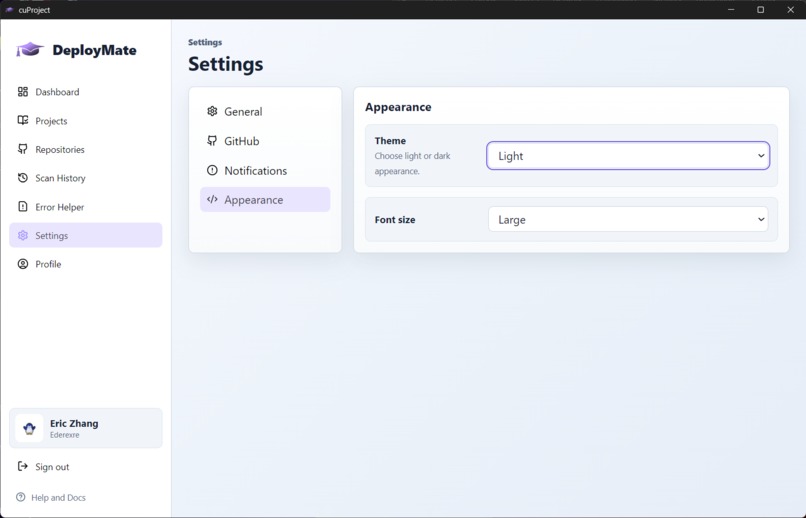Click the GitHub octocat icon
Screen dimensions: 806x518
(212, 140)
